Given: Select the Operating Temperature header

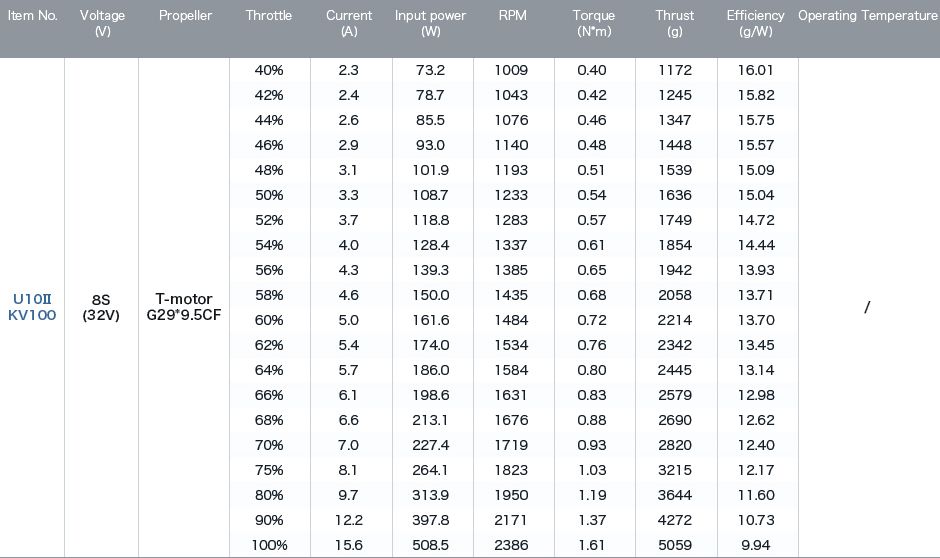Looking at the screenshot, I should point(867,16).
